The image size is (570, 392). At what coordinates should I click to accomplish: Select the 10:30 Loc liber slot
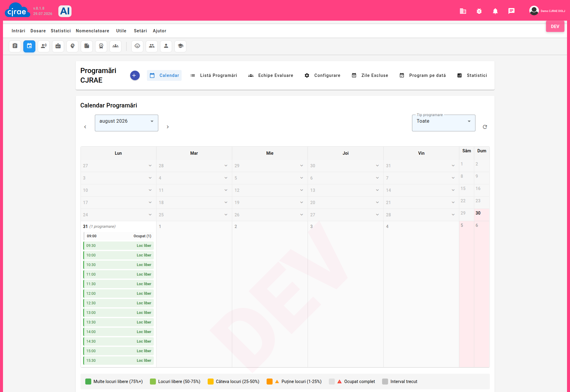(x=118, y=265)
